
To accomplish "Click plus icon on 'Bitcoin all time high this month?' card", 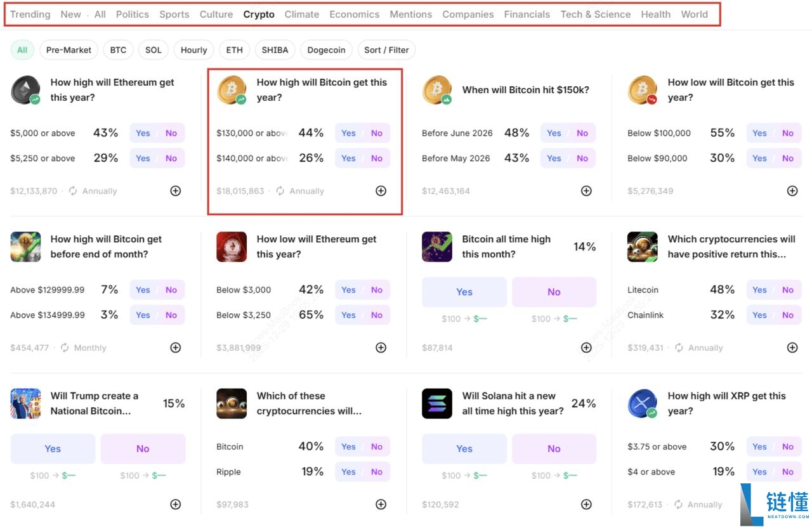I will click(586, 348).
